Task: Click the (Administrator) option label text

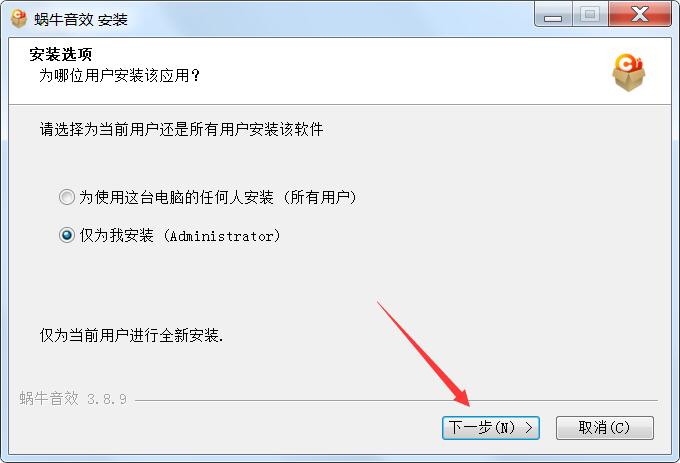Action: click(222, 236)
